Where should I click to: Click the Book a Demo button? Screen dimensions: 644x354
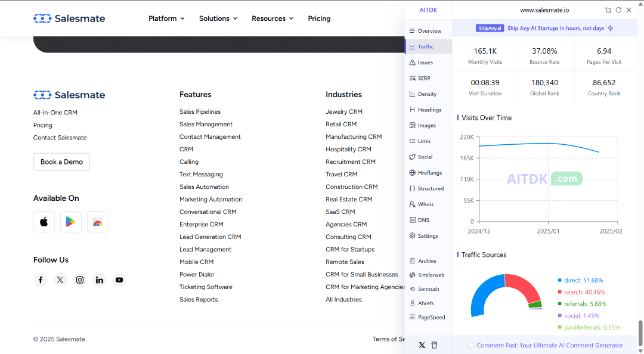(x=61, y=162)
